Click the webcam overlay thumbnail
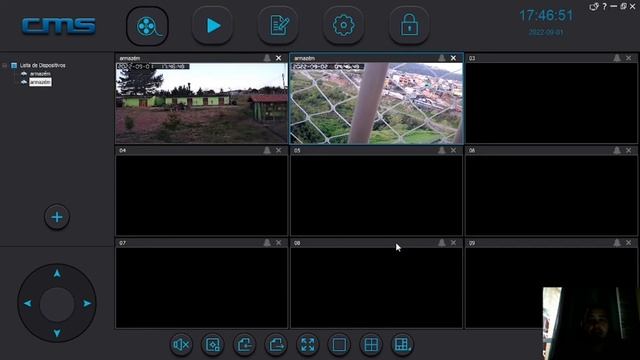640x360 pixels. pyautogui.click(x=591, y=323)
